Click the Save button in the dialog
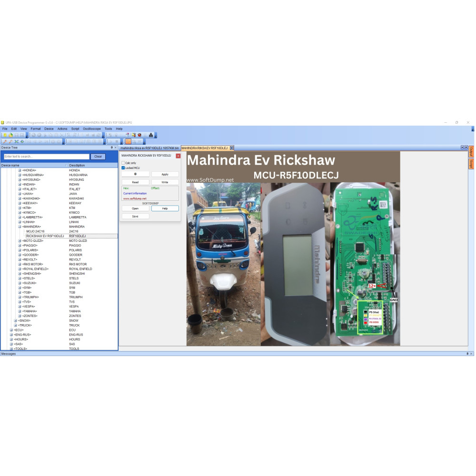This screenshot has height=476, width=476. click(135, 217)
